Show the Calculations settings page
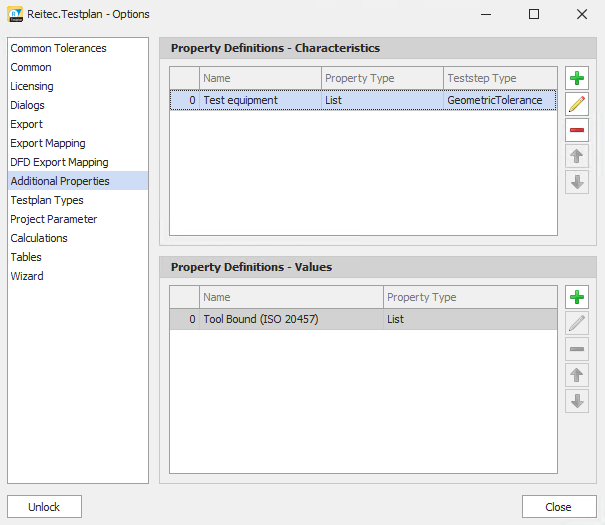 click(x=39, y=238)
